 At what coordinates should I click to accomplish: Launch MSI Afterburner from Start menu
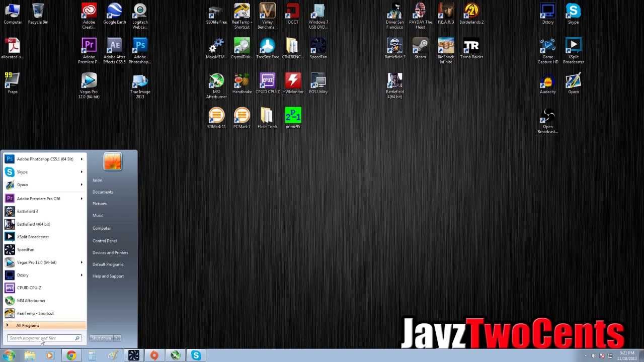[x=44, y=301]
